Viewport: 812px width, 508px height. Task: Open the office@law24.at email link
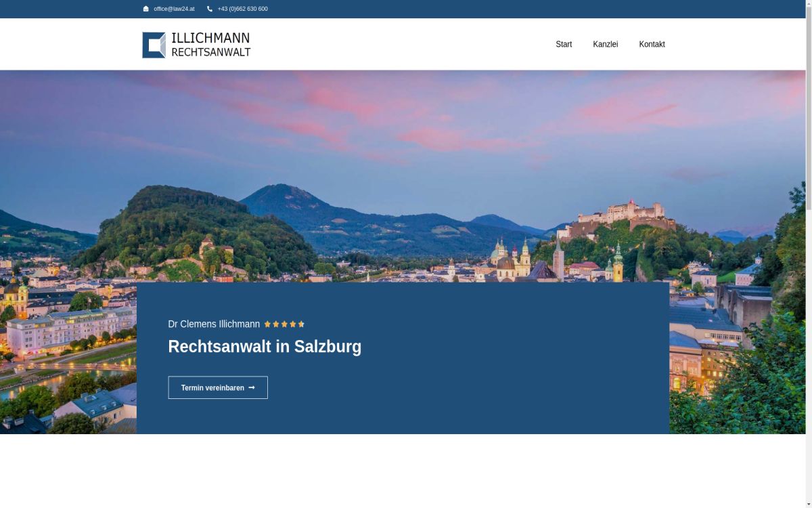[x=174, y=9]
